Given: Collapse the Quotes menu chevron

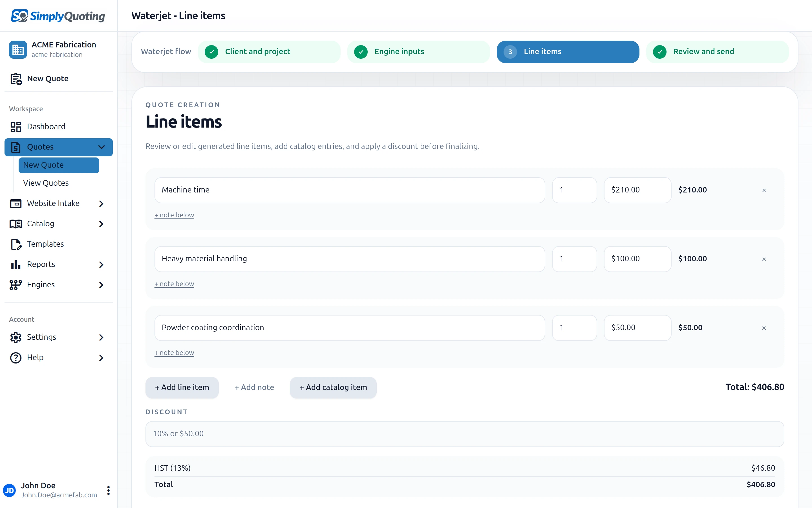Looking at the screenshot, I should pyautogui.click(x=101, y=147).
